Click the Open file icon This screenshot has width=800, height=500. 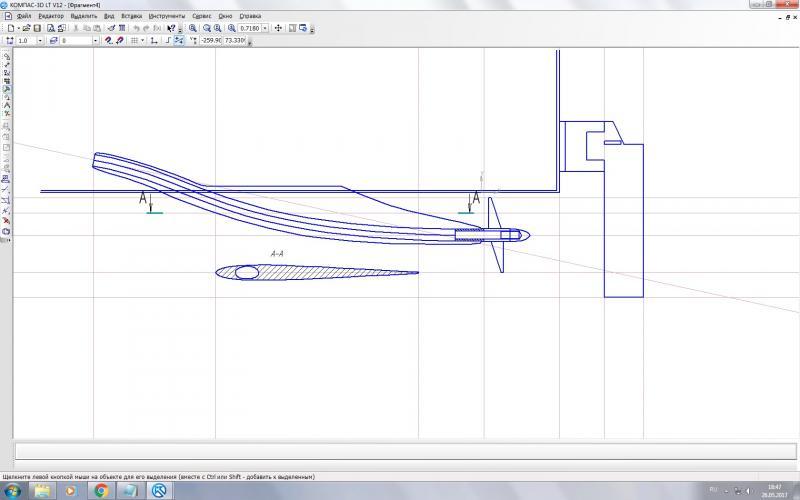click(26, 28)
